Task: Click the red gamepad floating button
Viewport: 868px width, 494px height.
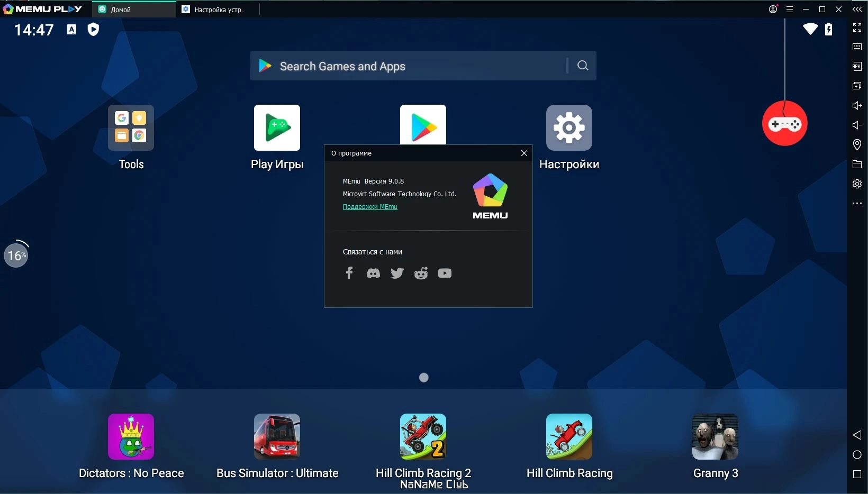Action: click(x=785, y=124)
